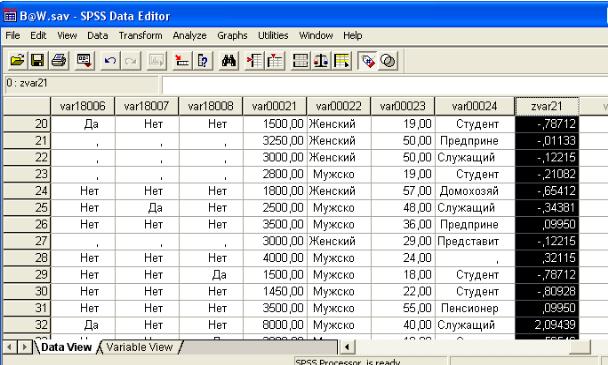Click the Split File icon
Viewport: 608px width, 365px height.
301,61
